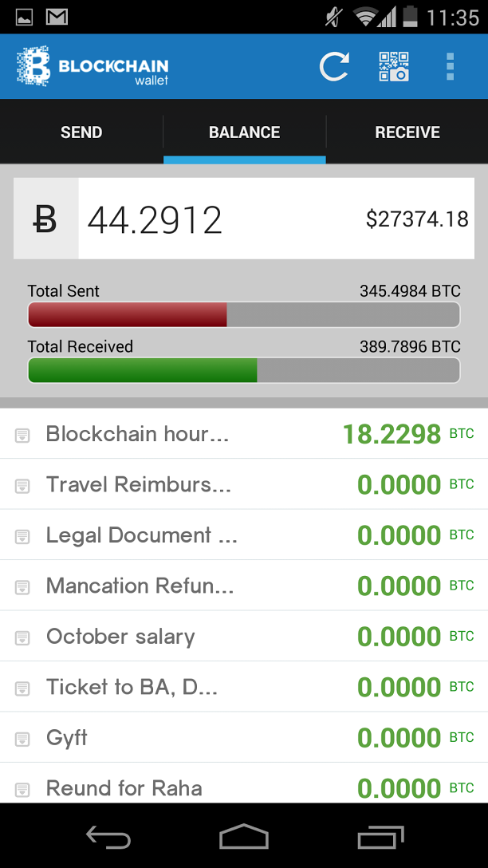
Task: Tap the Bitcoin currency symbol box
Action: (x=45, y=219)
